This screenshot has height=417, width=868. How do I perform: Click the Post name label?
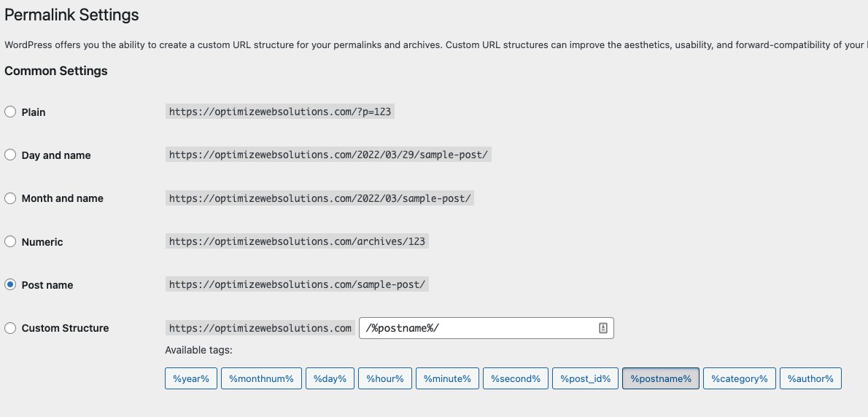click(47, 285)
